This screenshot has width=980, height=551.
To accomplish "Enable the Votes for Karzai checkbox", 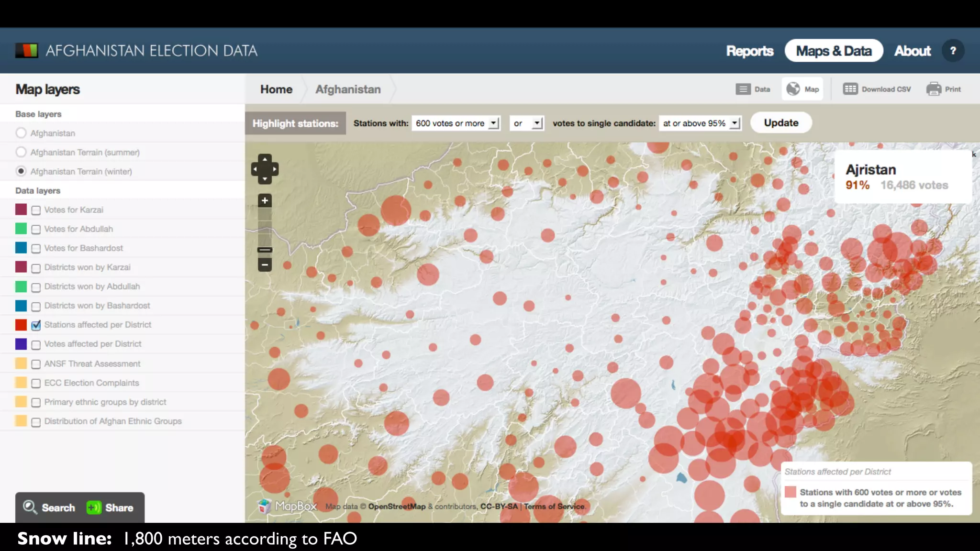I will coord(36,210).
